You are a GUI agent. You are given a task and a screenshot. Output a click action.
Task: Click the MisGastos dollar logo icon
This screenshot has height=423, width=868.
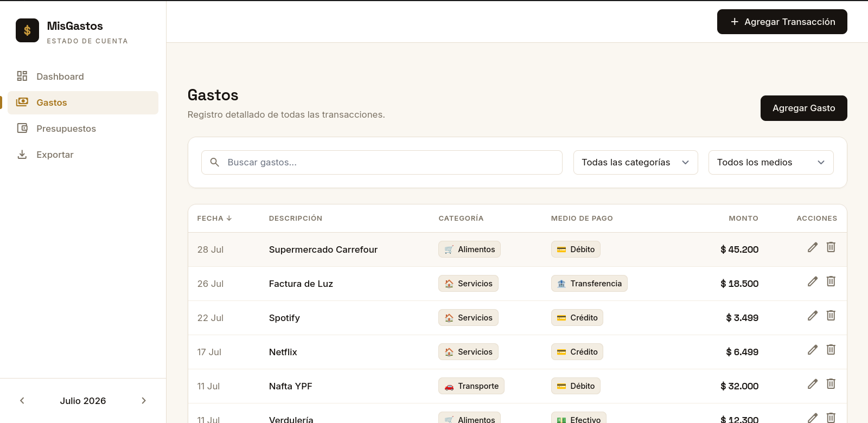(x=27, y=30)
